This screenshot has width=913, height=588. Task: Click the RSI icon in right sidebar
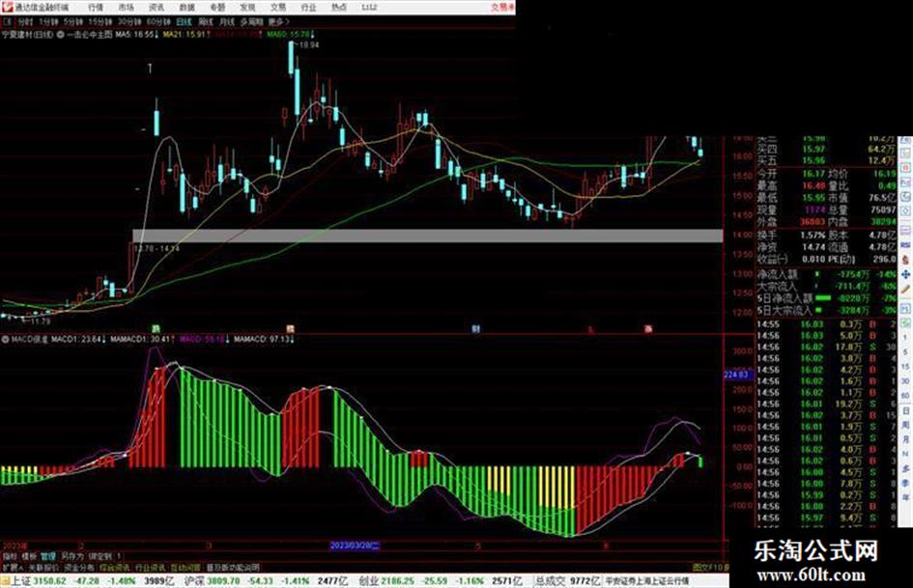pos(905,247)
